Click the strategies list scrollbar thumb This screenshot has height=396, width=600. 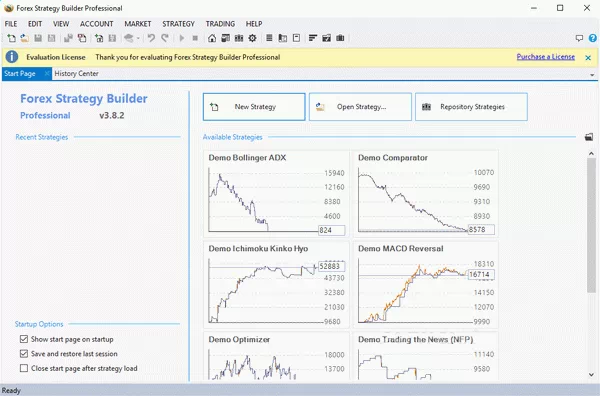[x=591, y=225]
